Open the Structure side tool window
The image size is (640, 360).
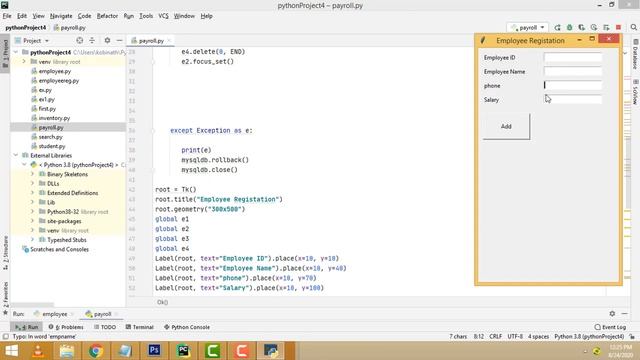5,252
